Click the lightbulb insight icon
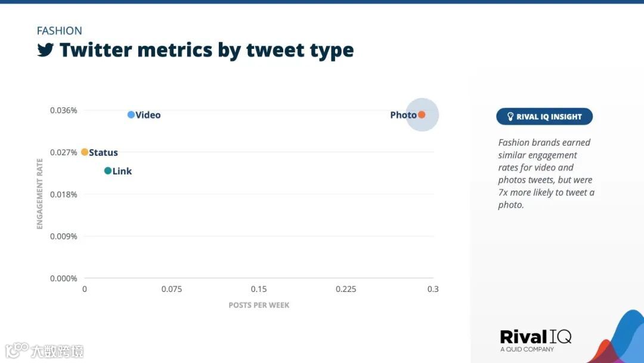The image size is (644, 363). click(510, 116)
